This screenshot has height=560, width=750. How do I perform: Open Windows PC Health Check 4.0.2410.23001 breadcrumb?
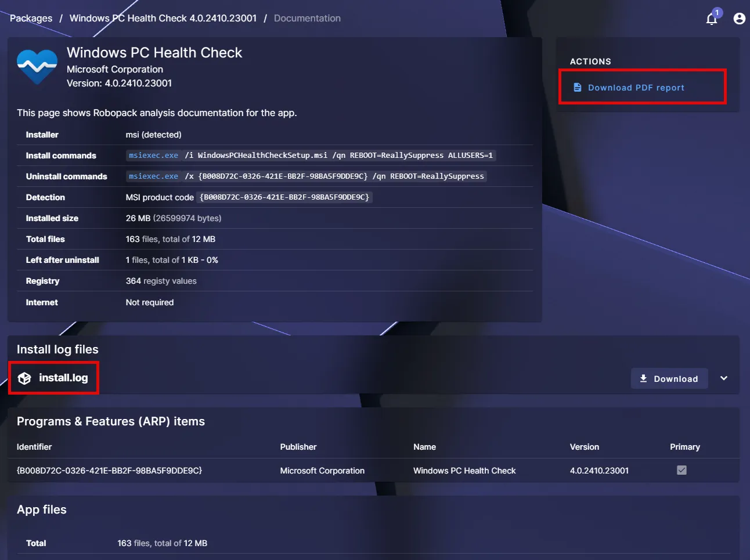(163, 18)
